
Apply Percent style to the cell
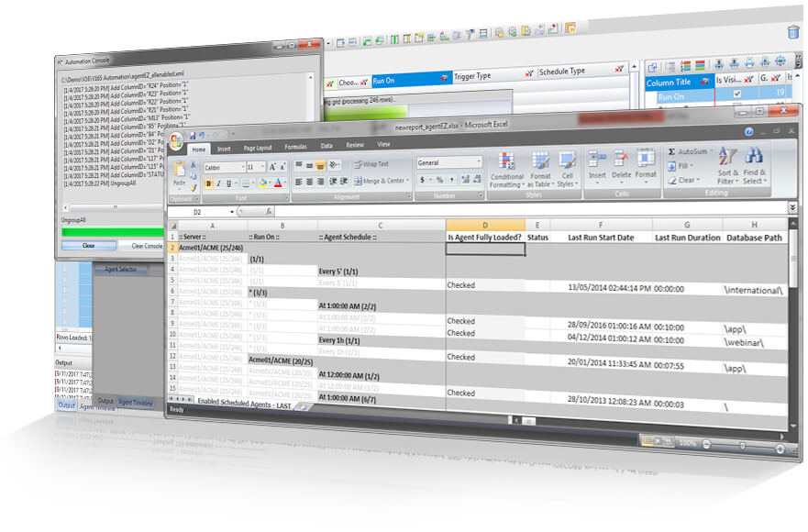pyautogui.click(x=439, y=180)
